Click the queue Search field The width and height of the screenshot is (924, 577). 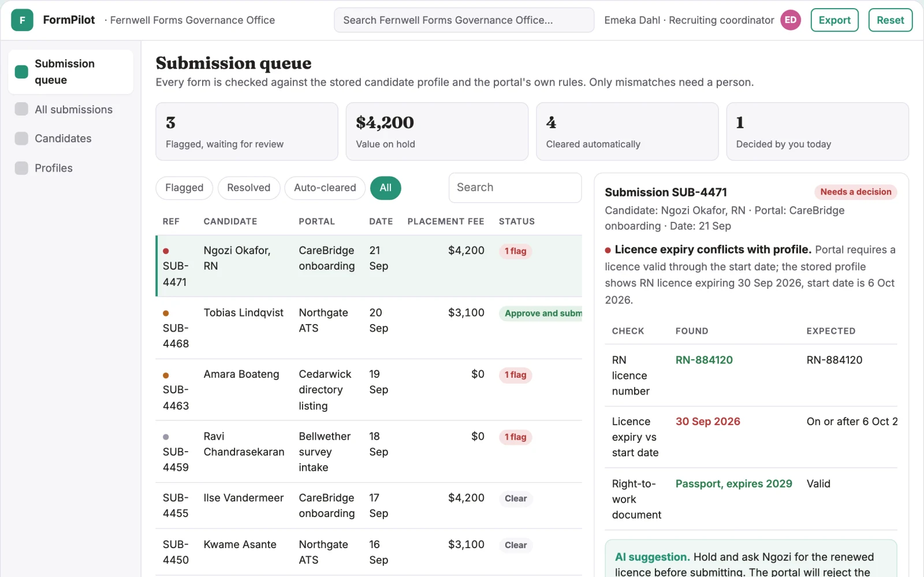click(515, 188)
